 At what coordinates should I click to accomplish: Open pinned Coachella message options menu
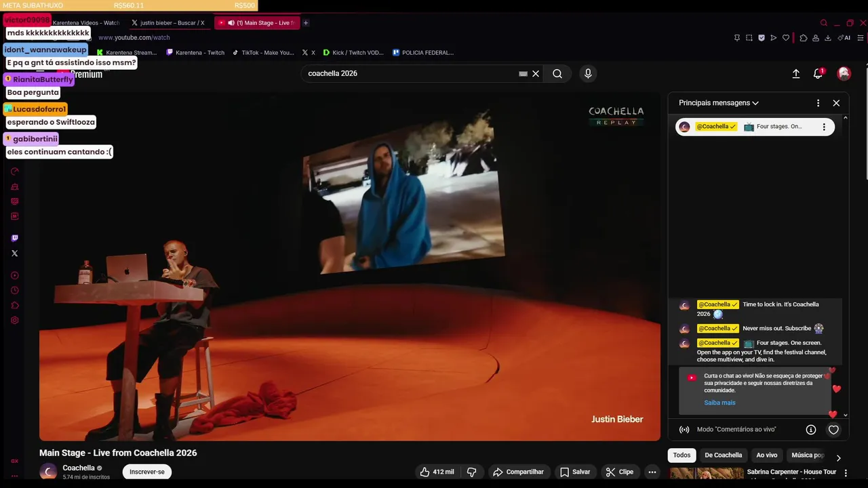click(x=824, y=127)
